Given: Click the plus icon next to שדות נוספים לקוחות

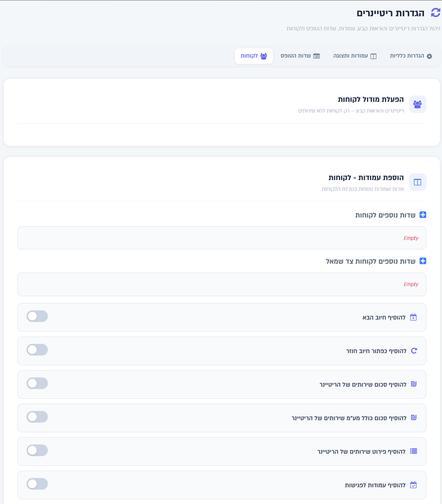Looking at the screenshot, I should [423, 215].
